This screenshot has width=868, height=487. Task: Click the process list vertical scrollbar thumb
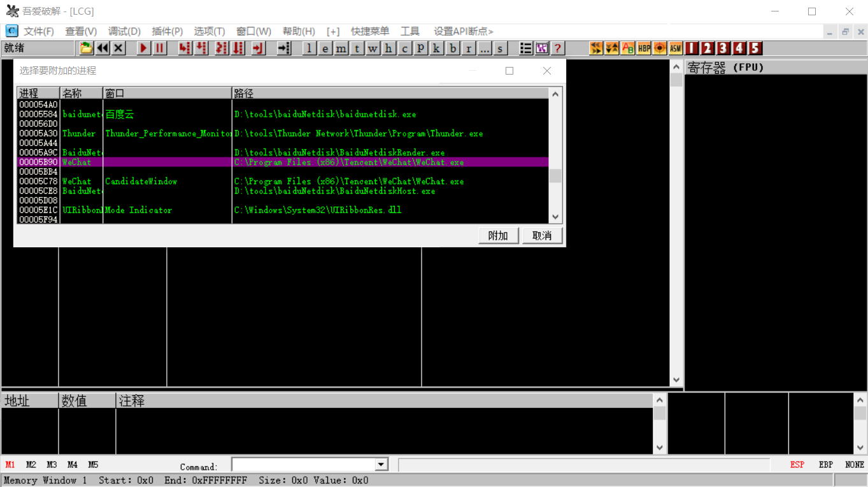(555, 176)
